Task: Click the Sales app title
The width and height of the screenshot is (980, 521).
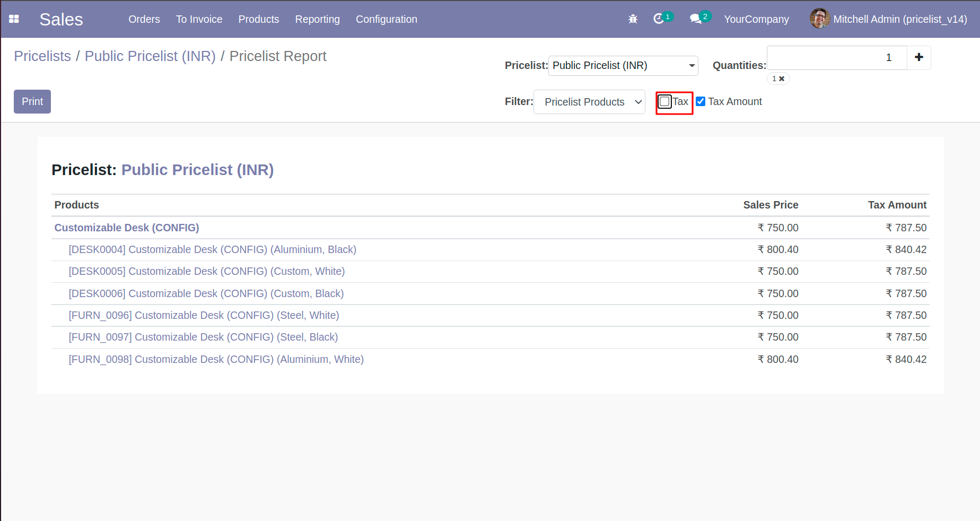Action: coord(61,19)
